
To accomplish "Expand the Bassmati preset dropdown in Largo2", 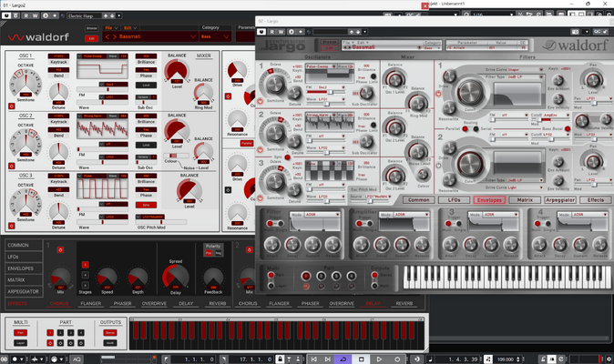I will (193, 36).
